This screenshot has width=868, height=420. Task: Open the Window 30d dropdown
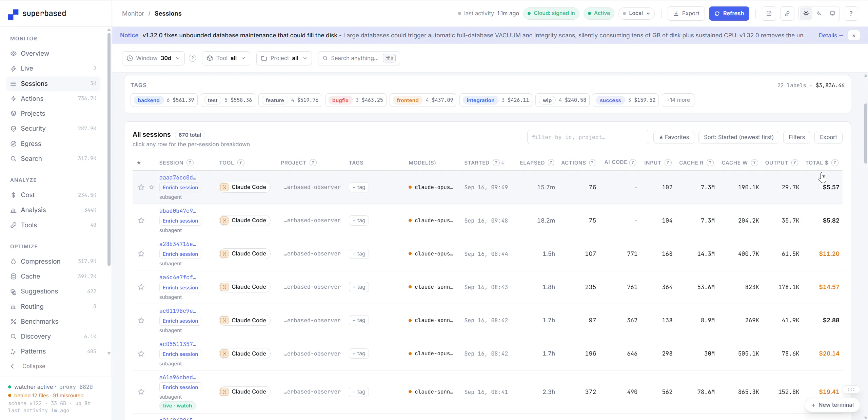click(x=153, y=58)
